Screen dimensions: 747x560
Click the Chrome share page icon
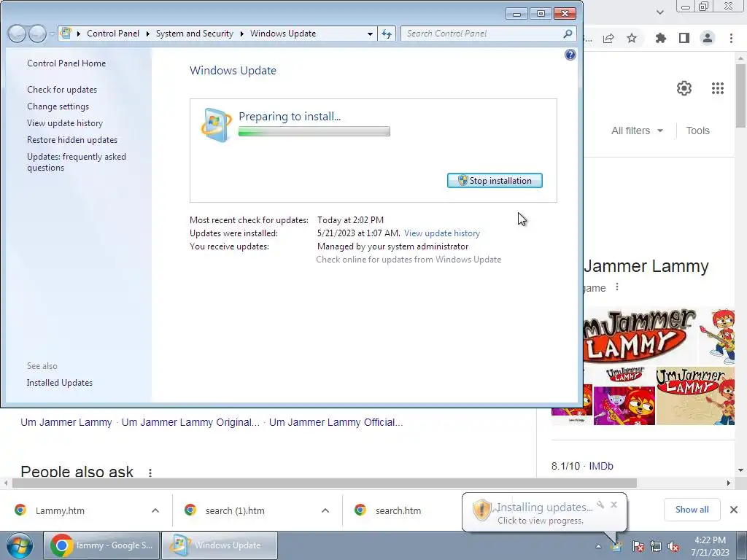click(608, 38)
